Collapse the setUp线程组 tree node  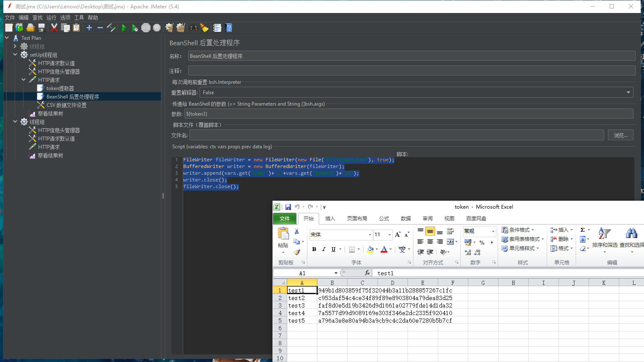(15, 54)
